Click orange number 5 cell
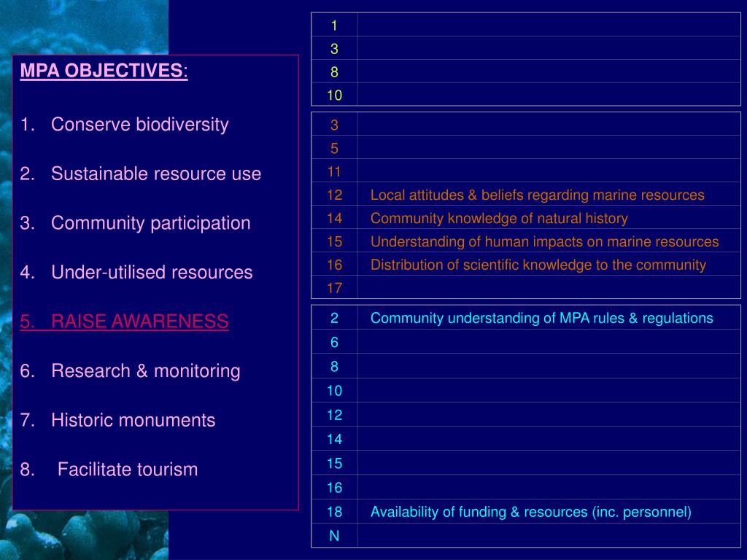 334,148
